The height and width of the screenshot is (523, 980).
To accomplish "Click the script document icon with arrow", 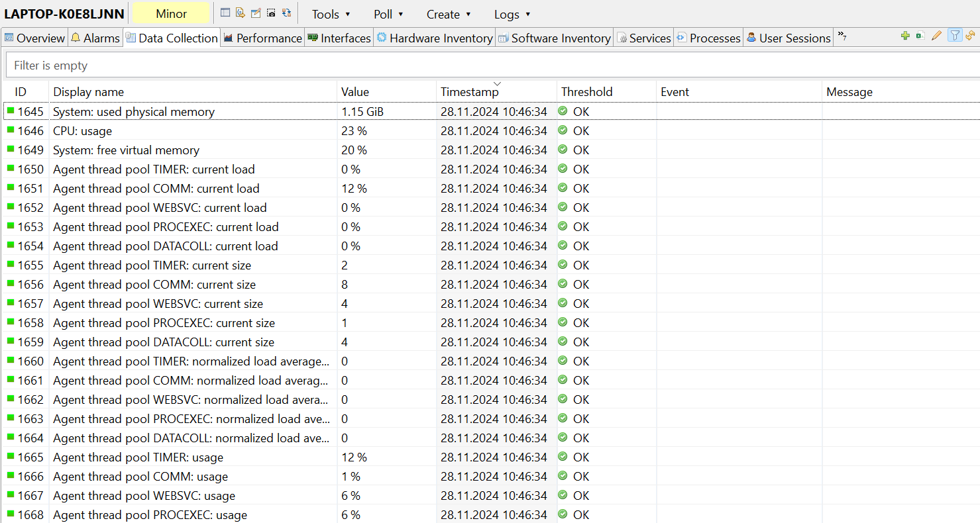I will (x=241, y=13).
